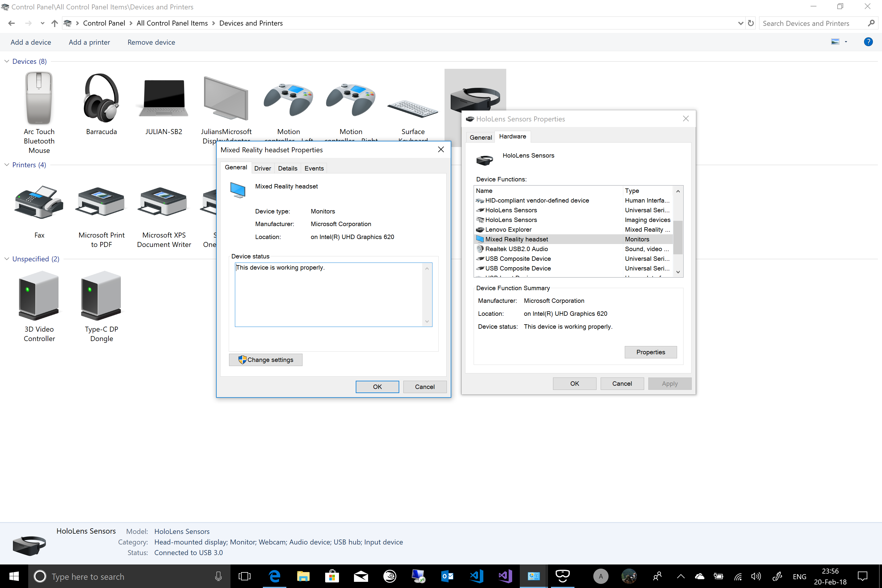
Task: Select the JULIAN-SB2 laptop device
Action: coord(164,104)
